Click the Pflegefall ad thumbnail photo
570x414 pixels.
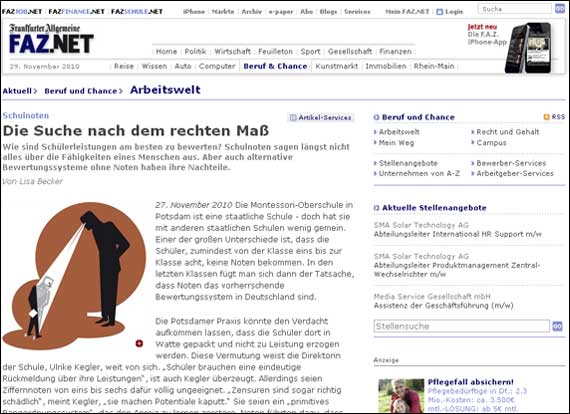click(401, 395)
